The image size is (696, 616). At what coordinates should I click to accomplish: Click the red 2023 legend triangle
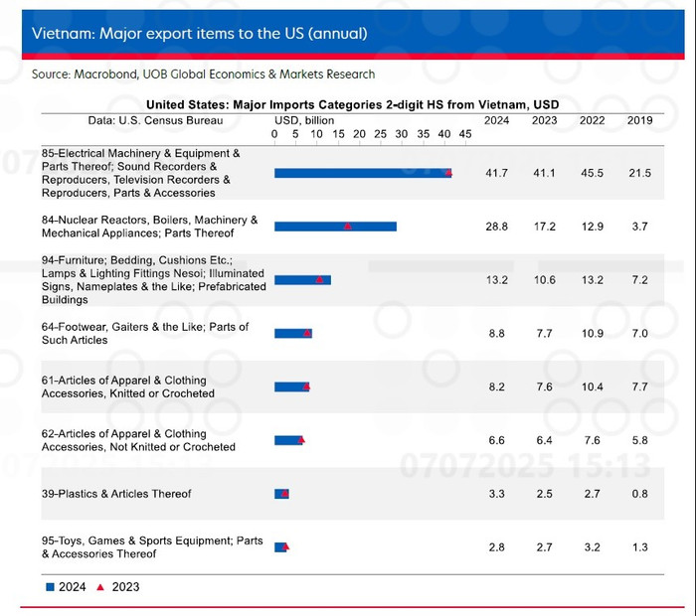(100, 587)
